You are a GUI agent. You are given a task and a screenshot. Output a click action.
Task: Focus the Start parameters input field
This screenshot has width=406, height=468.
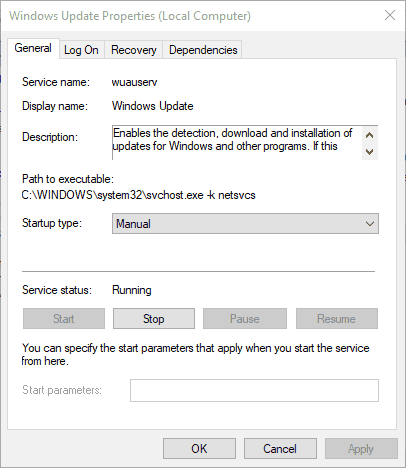point(254,390)
